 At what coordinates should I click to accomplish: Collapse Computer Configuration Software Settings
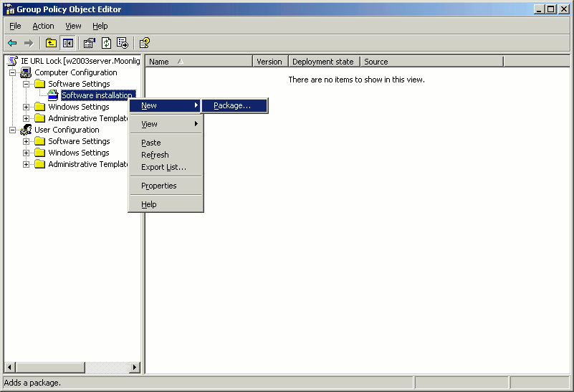click(x=26, y=84)
